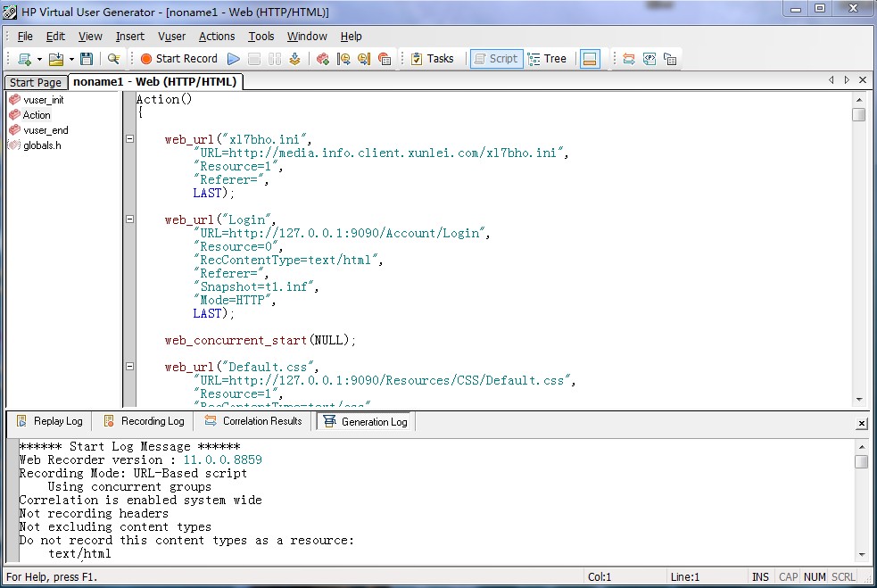Switch to the Replay Log tab

(50, 421)
